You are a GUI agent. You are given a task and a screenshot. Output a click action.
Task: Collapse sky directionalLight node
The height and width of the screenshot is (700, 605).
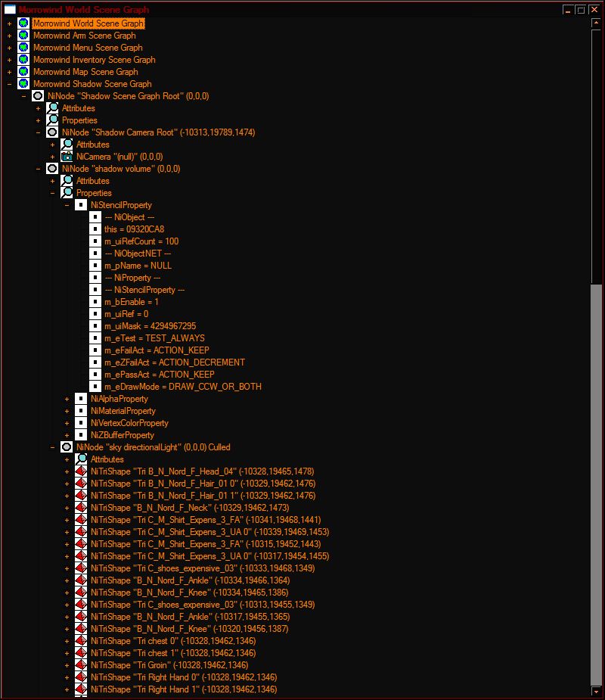52,446
